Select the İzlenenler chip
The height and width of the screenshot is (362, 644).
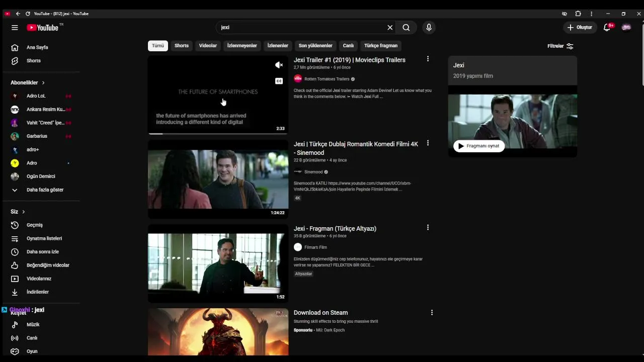tap(278, 46)
